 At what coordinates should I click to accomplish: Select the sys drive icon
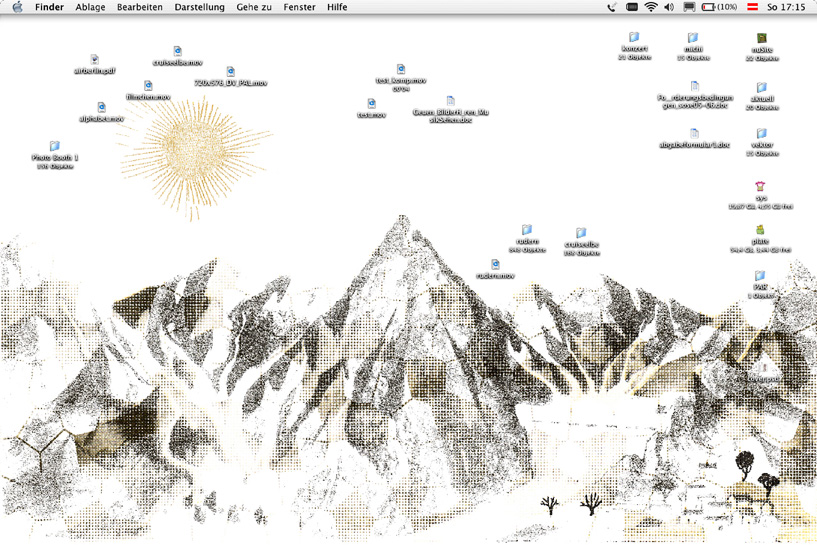tap(761, 187)
